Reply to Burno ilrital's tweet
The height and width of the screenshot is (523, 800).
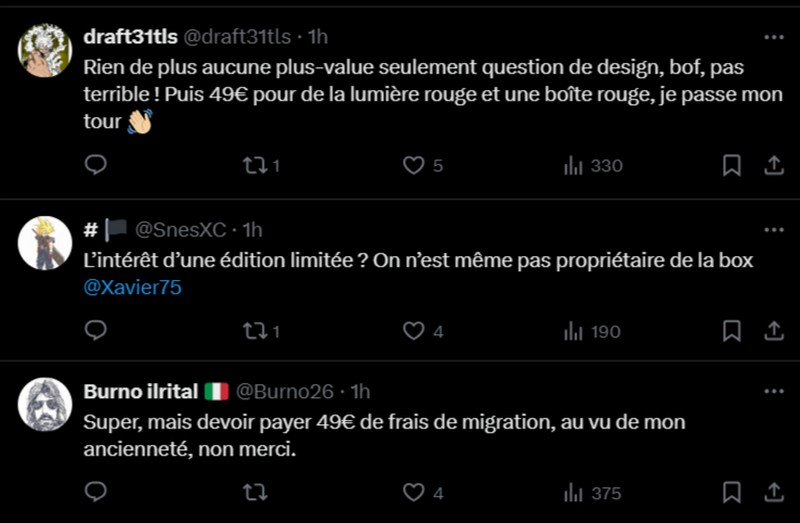pos(95,492)
